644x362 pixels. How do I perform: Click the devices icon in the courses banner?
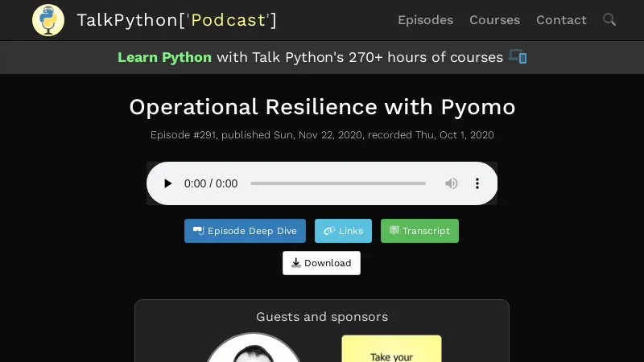pyautogui.click(x=518, y=57)
